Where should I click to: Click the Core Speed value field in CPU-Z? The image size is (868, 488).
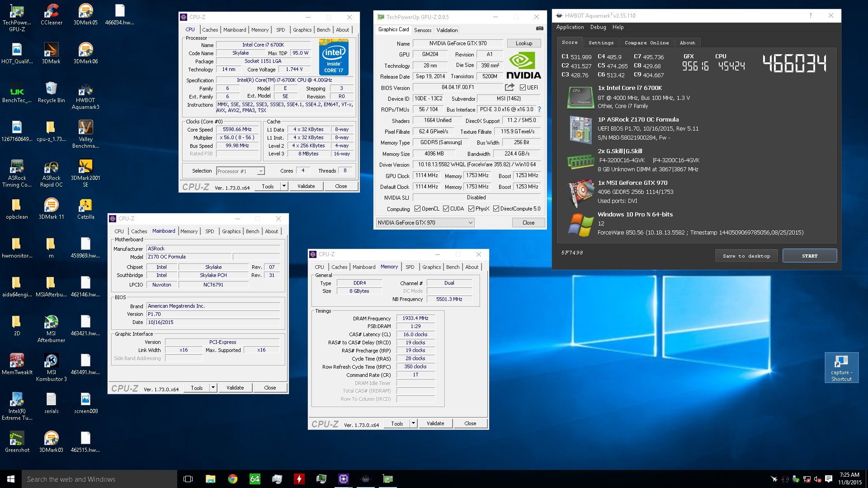(237, 129)
